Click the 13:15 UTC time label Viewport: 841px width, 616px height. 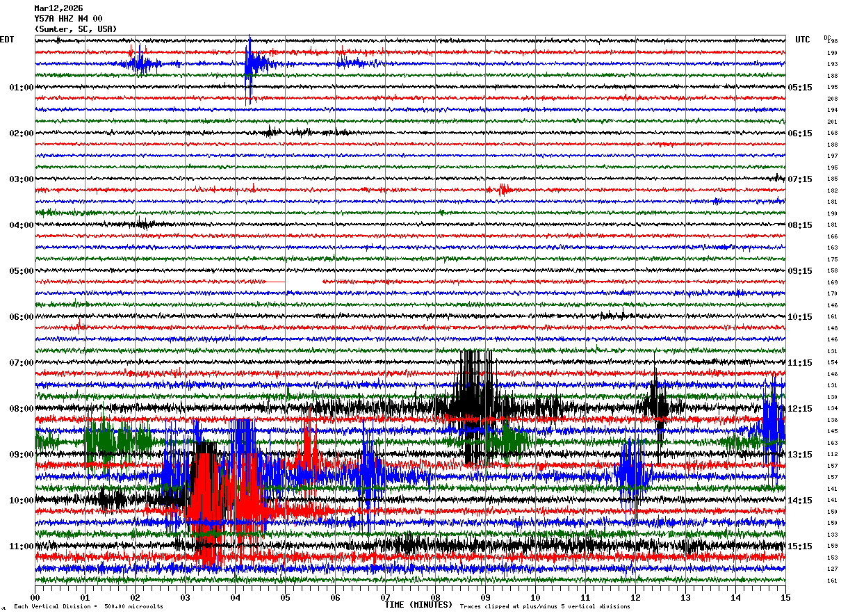click(800, 455)
